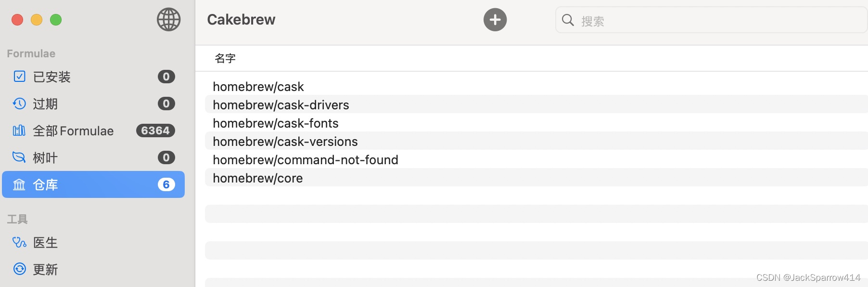The height and width of the screenshot is (287, 868).
Task: Show the 过期 outdated formulae
Action: tap(45, 104)
